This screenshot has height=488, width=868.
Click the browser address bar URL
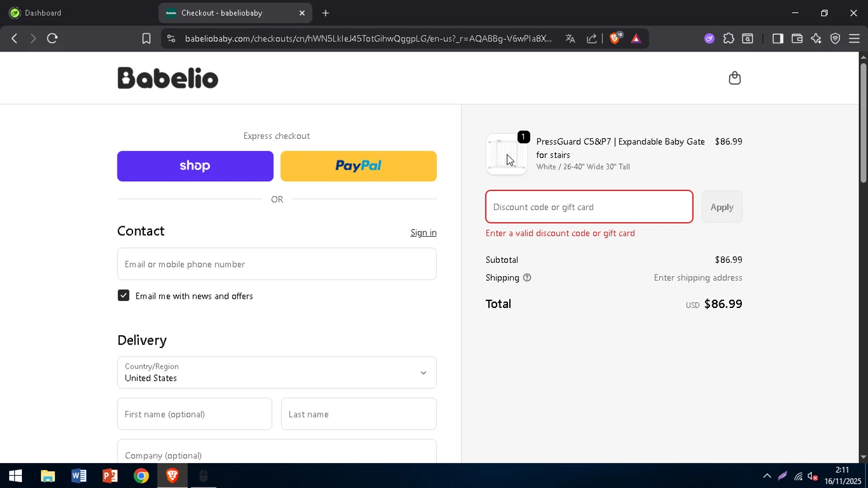(x=368, y=39)
